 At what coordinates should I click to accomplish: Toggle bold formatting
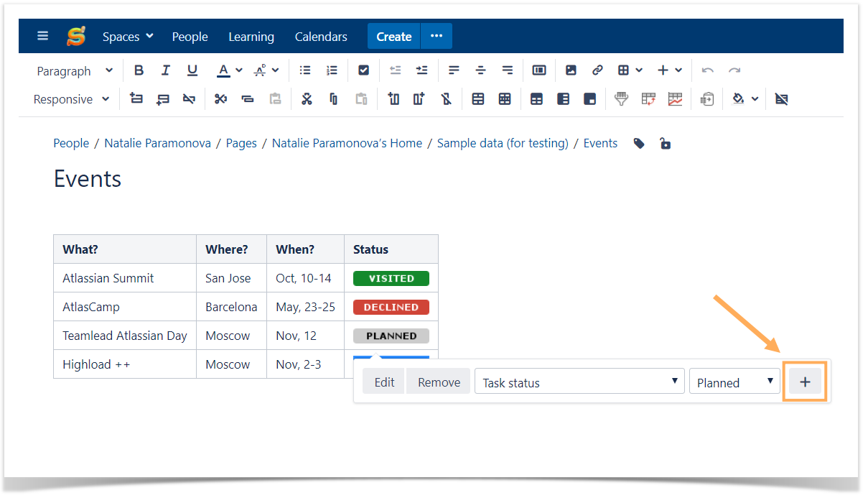click(x=139, y=70)
